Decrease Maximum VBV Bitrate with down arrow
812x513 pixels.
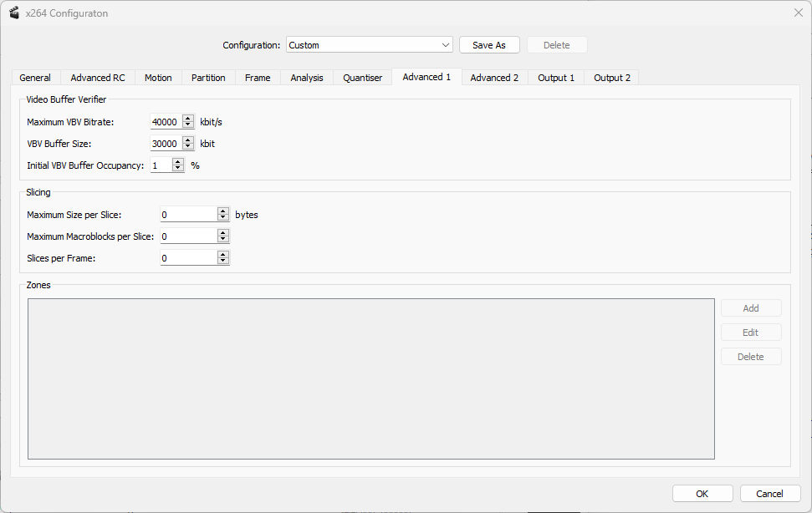188,125
